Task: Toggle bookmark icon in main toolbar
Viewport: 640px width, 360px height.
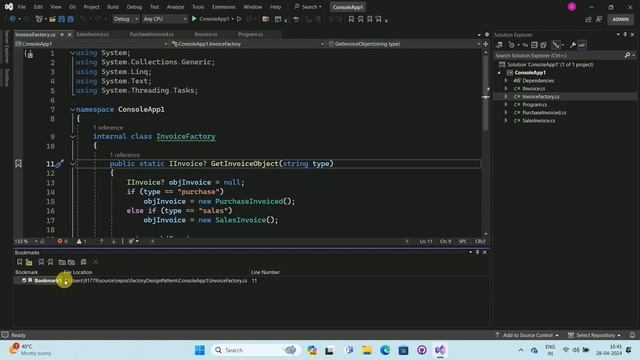Action: pos(351,19)
